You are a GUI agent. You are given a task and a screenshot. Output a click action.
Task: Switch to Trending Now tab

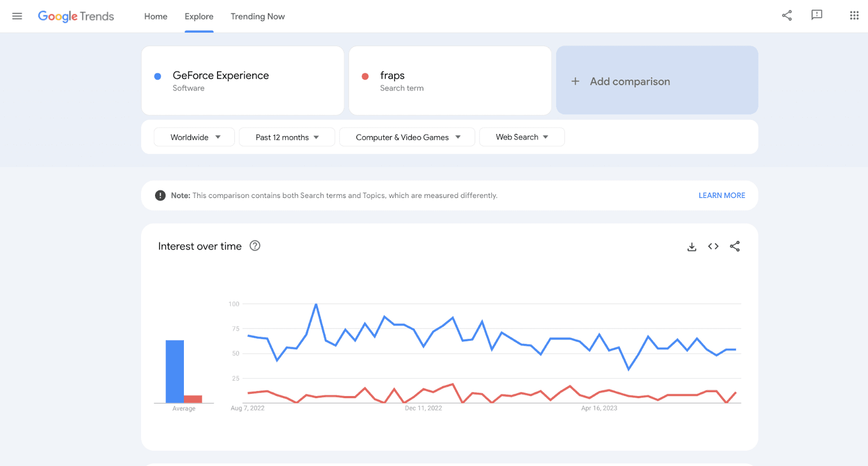pos(258,16)
